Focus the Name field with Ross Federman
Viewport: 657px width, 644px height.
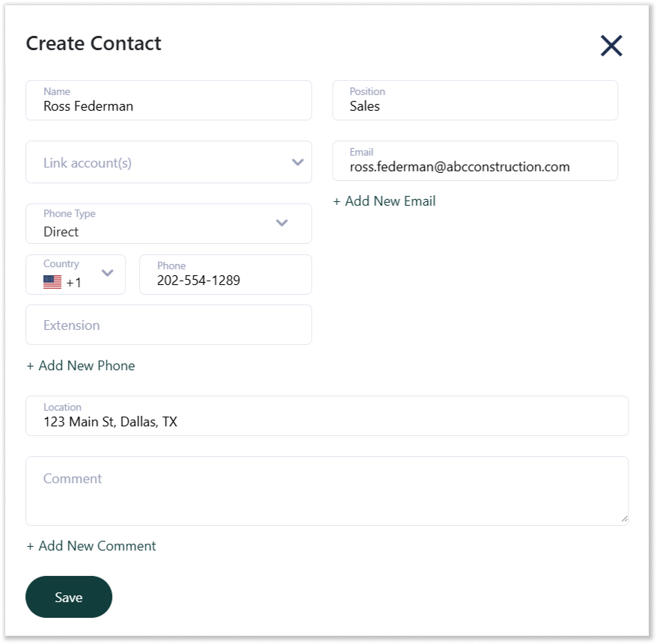tap(169, 100)
